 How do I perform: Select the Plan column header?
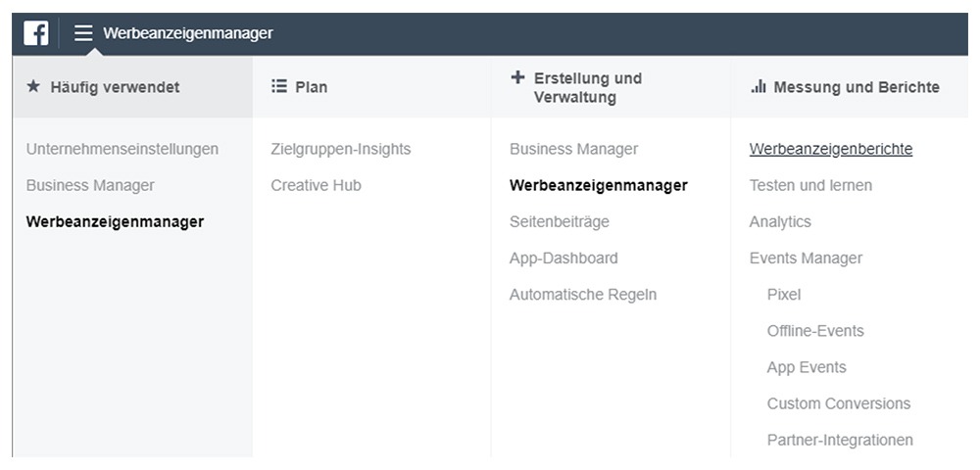[x=371, y=87]
